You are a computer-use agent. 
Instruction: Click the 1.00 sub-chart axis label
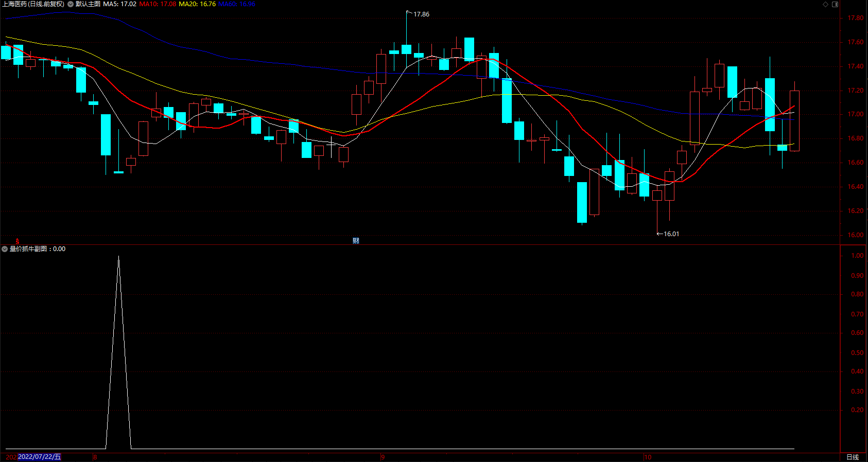coord(857,256)
